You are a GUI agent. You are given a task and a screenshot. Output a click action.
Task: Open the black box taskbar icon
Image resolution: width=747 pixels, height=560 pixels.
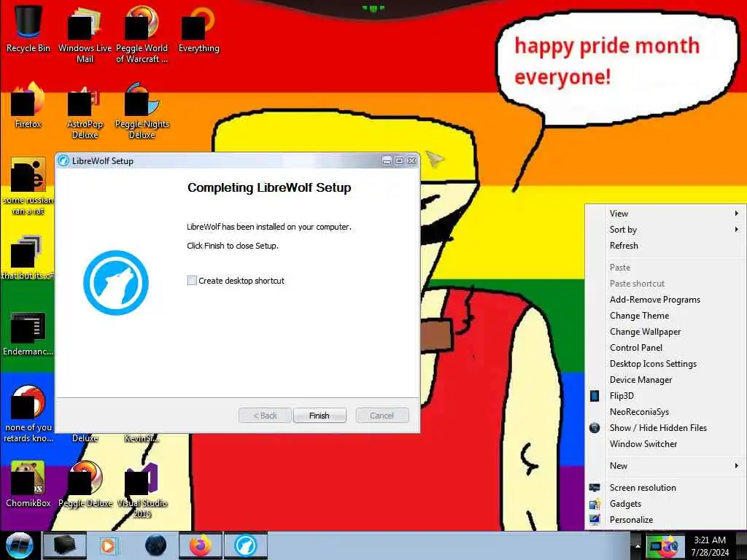(65, 545)
